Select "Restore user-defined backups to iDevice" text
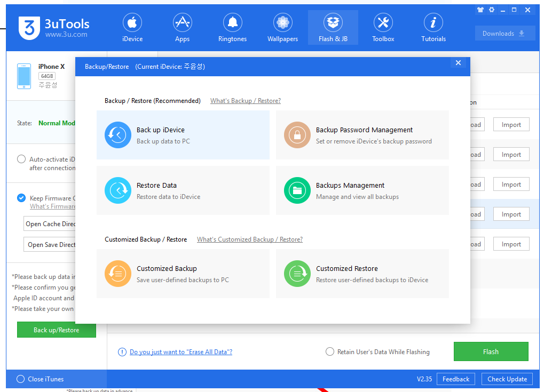The height and width of the screenshot is (392, 544). click(372, 280)
